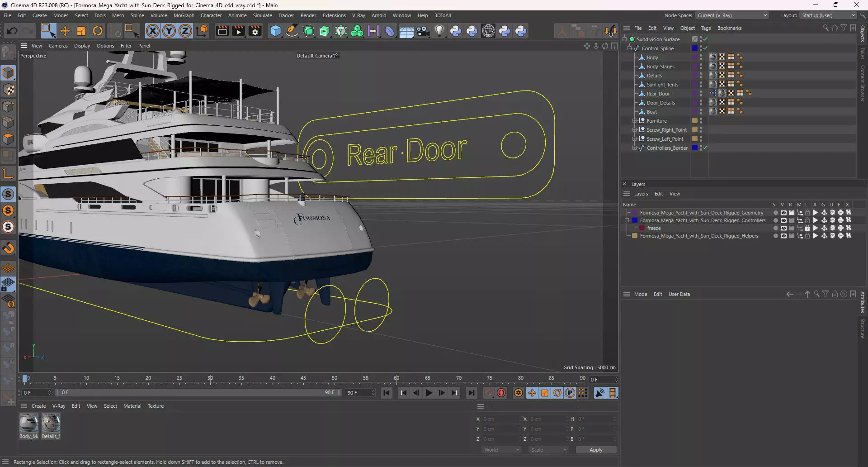Select the Rotate tool
Image resolution: width=868 pixels, height=467 pixels.
pos(98,31)
